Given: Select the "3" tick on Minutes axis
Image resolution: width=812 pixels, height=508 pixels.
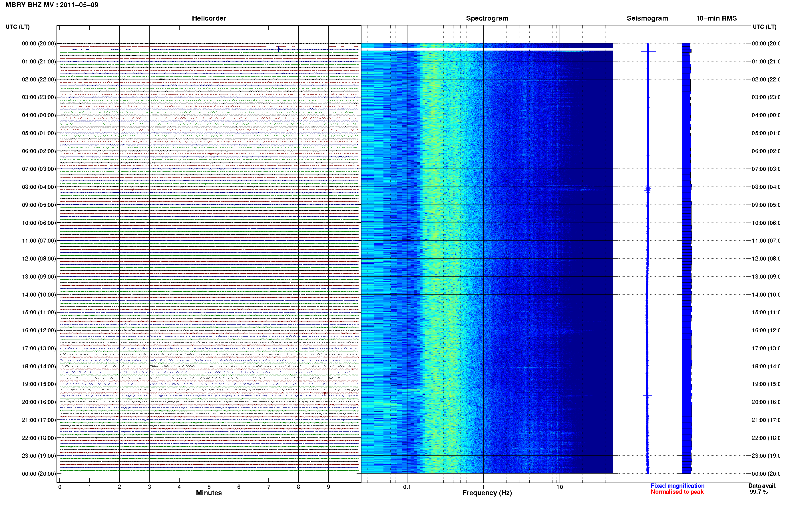Looking at the screenshot, I should click(149, 487).
